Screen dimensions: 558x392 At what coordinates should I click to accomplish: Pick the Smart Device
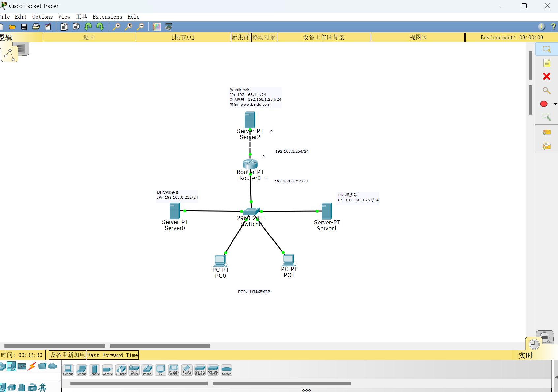(x=187, y=370)
